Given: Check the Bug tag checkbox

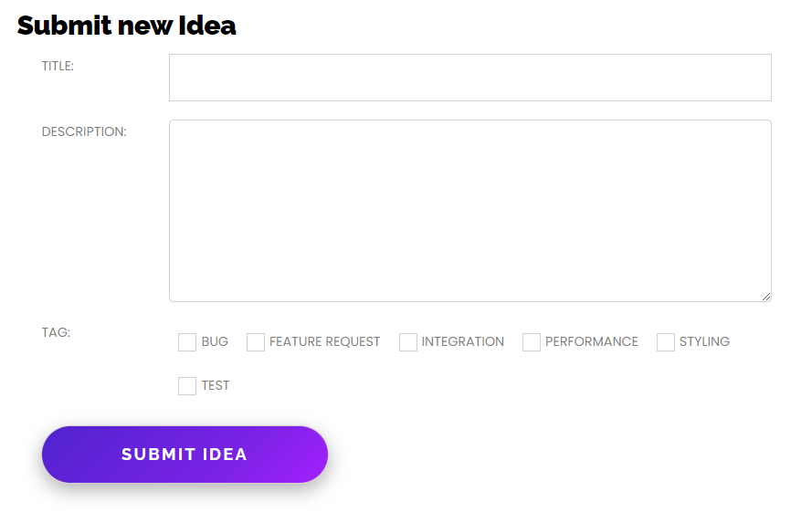Looking at the screenshot, I should [x=187, y=342].
